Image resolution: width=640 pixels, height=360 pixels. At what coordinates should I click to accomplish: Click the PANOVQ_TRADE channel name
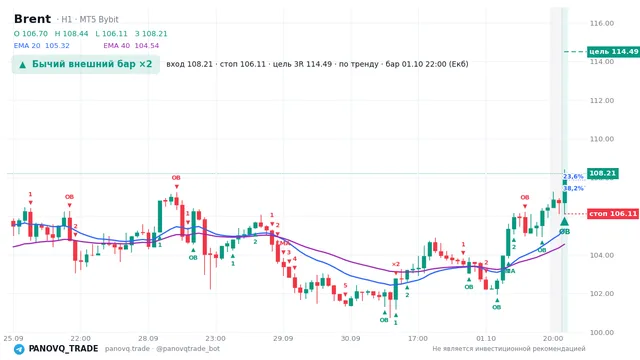pyautogui.click(x=63, y=349)
